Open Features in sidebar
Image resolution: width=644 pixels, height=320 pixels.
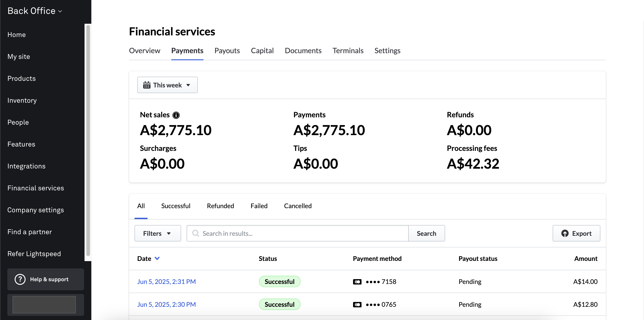click(x=21, y=144)
